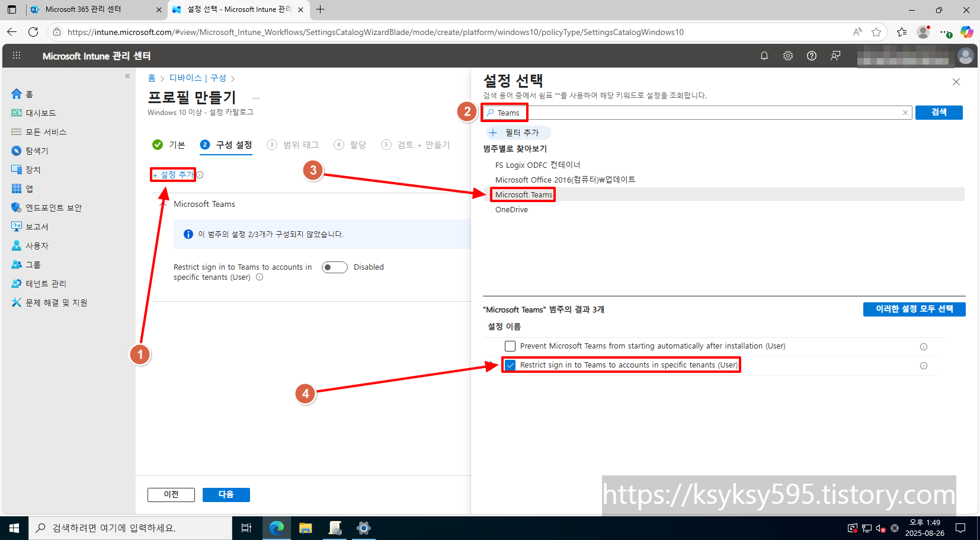Toggle the Restrict sign in to Teams switch
This screenshot has height=540, width=980.
click(x=335, y=267)
